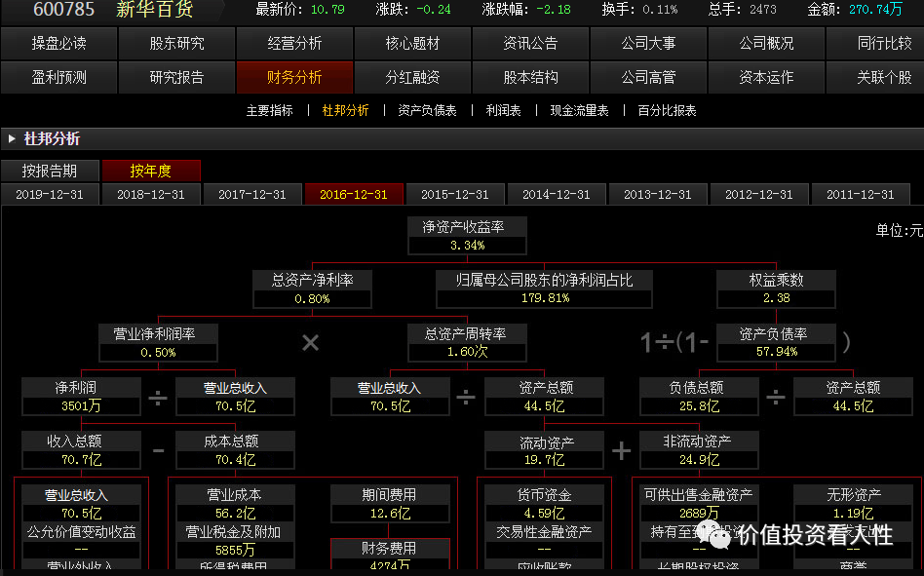Open the 关联个股 tab
Viewport: 924px width, 576px height.
point(875,77)
